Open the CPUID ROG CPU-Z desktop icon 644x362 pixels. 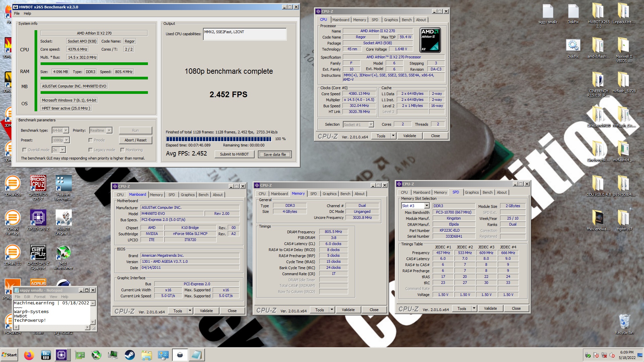pyautogui.click(x=38, y=188)
